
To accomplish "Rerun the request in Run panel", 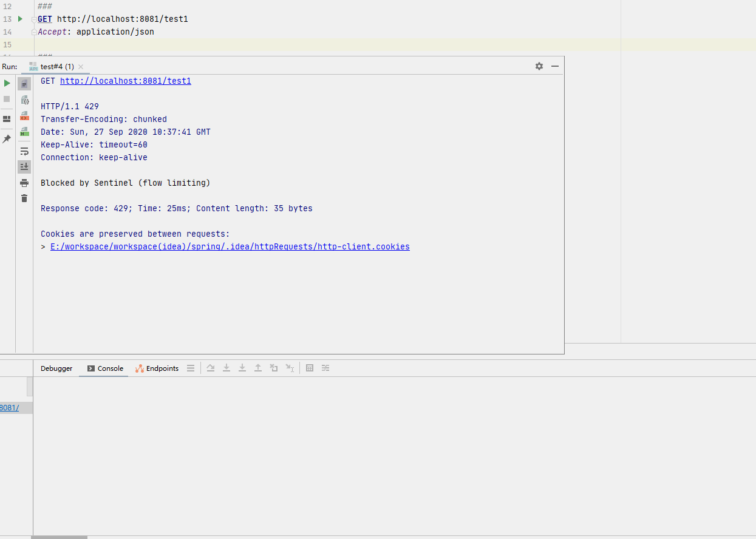I will click(x=7, y=83).
